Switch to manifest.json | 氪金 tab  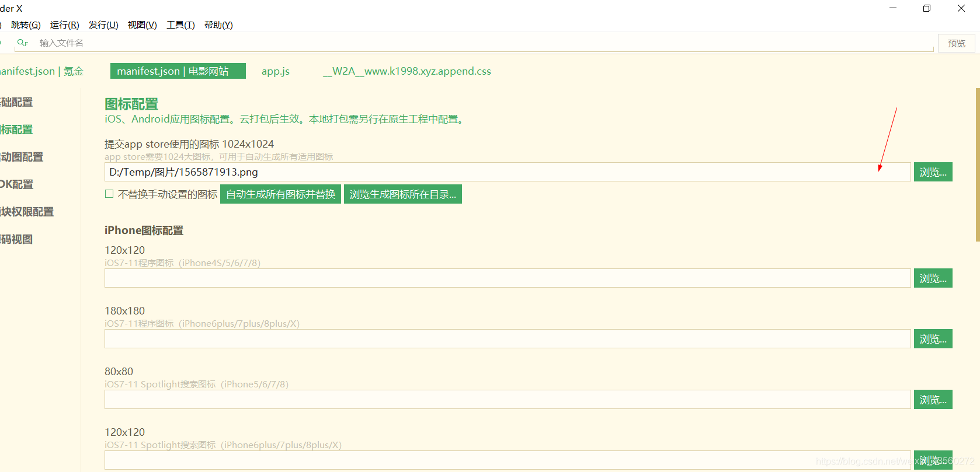(41, 71)
